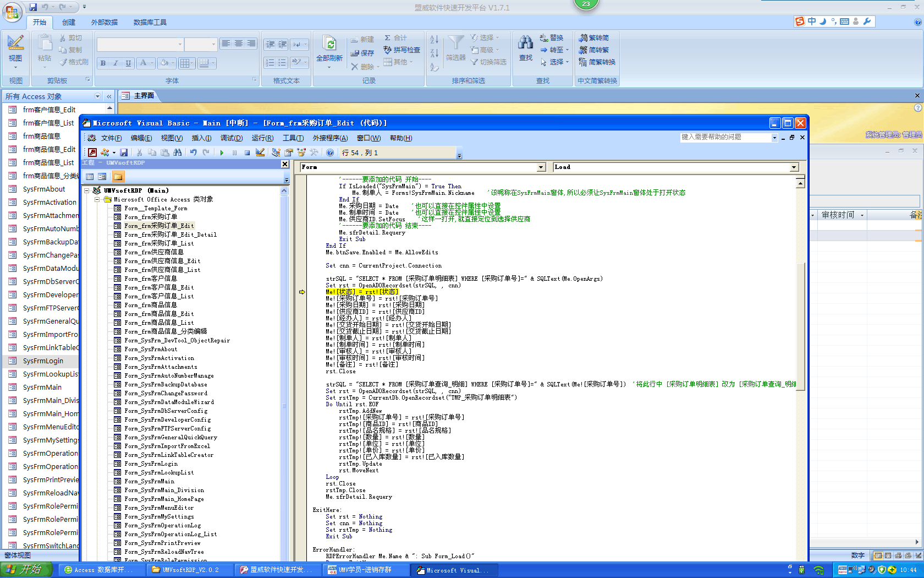The height and width of the screenshot is (578, 924).
Task: Click the Totals (合计) button in ribbon
Action: (x=396, y=38)
